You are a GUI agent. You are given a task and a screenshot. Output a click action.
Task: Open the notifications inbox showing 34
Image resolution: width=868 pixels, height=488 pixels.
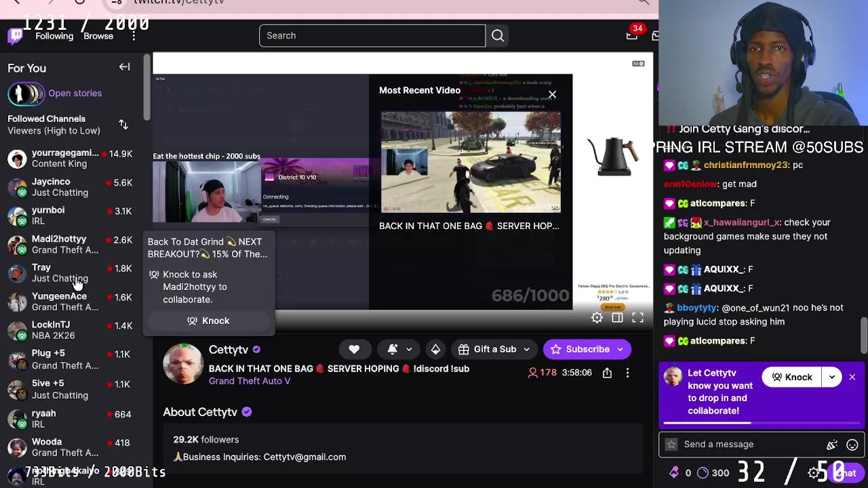click(x=632, y=35)
